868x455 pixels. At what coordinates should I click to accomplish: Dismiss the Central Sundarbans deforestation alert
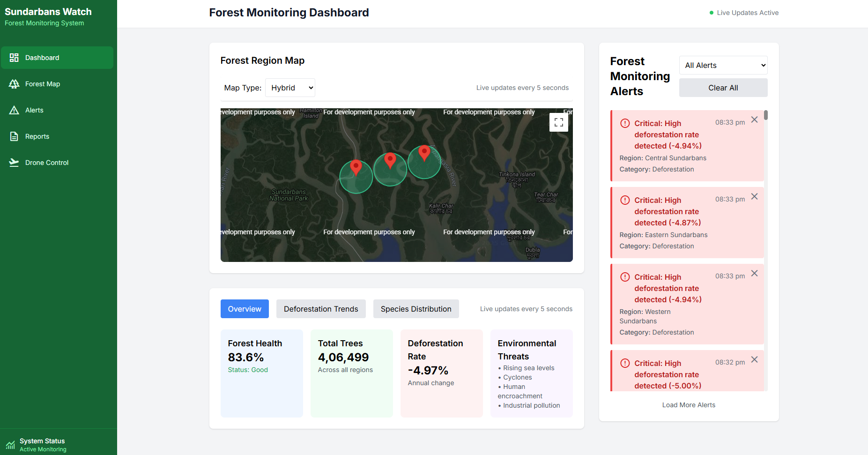[x=754, y=120]
